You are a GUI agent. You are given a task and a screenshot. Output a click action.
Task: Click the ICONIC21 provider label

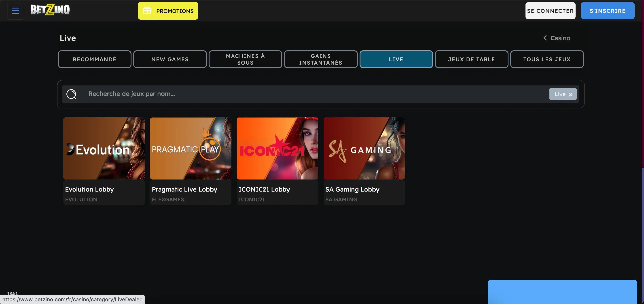pyautogui.click(x=252, y=199)
